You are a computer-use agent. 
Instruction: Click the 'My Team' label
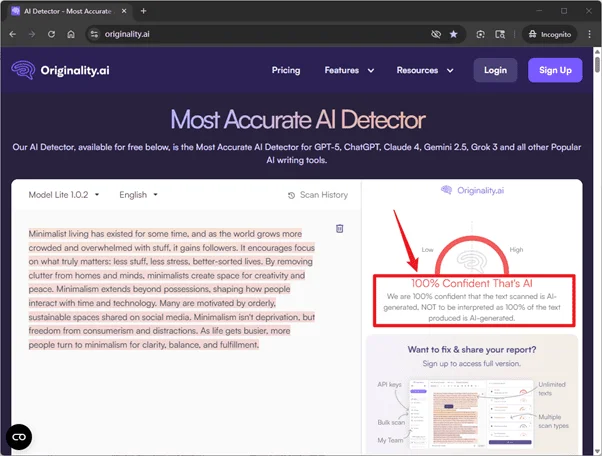pyautogui.click(x=390, y=440)
